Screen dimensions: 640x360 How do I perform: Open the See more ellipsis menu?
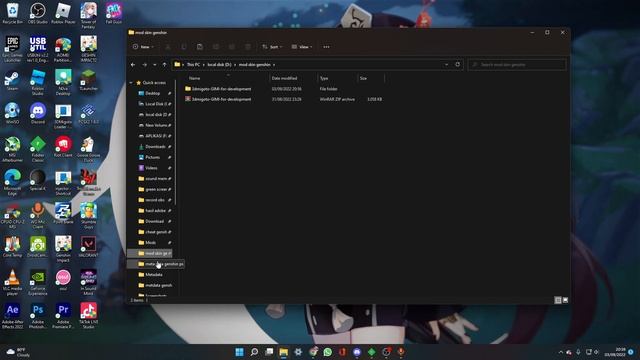coord(327,47)
